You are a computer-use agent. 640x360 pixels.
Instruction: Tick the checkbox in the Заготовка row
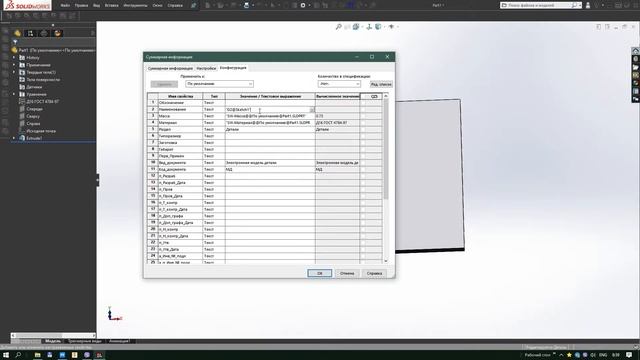click(363, 143)
